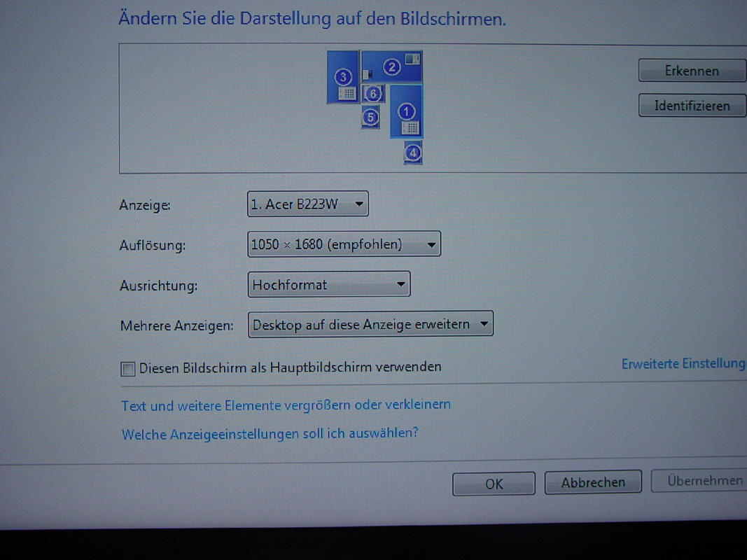
Task: Select monitor 5 in the display layout
Action: click(x=371, y=118)
